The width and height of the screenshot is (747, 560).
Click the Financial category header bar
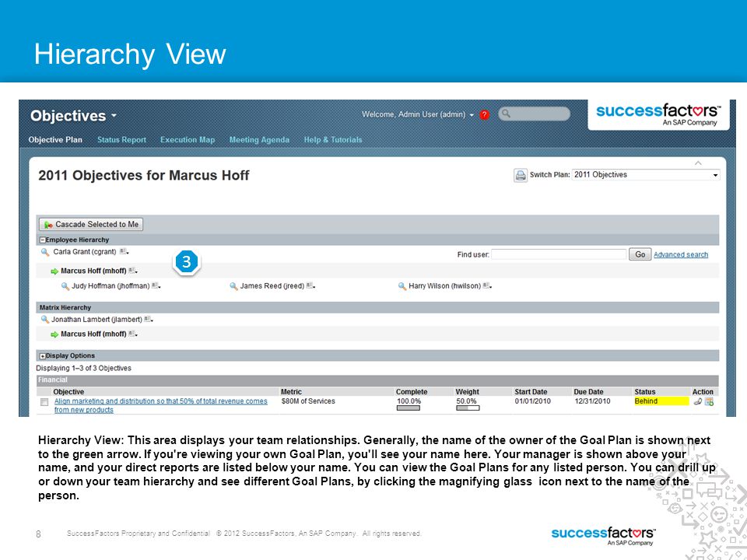[x=377, y=380]
